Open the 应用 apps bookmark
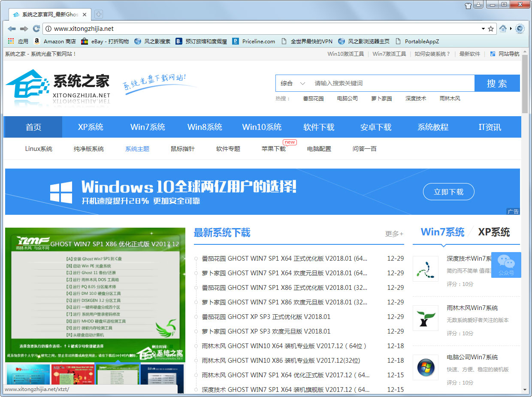532x397 pixels. click(18, 42)
